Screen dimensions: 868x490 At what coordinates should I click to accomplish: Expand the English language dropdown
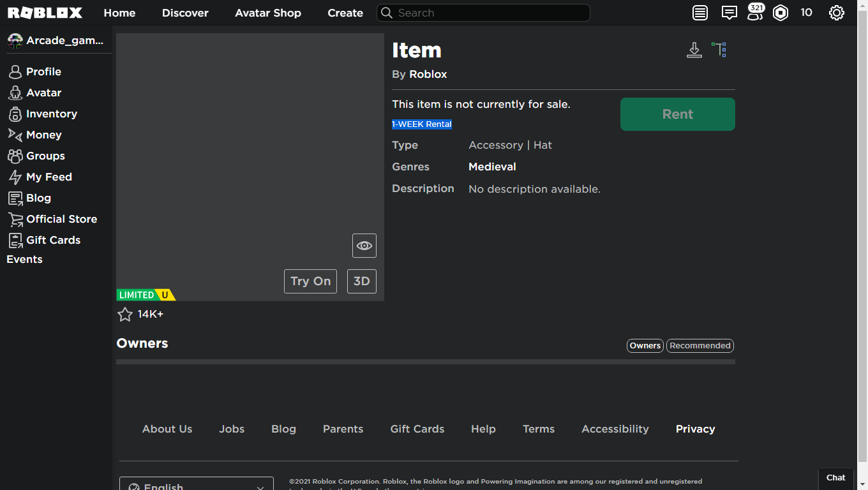197,486
